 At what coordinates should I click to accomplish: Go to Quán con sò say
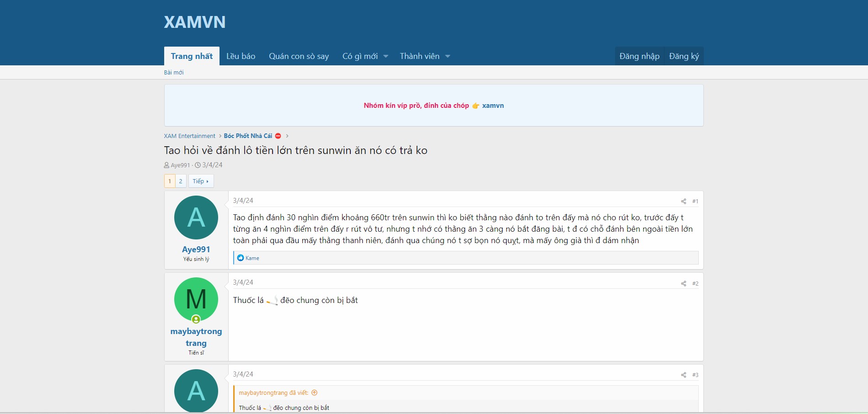point(299,56)
